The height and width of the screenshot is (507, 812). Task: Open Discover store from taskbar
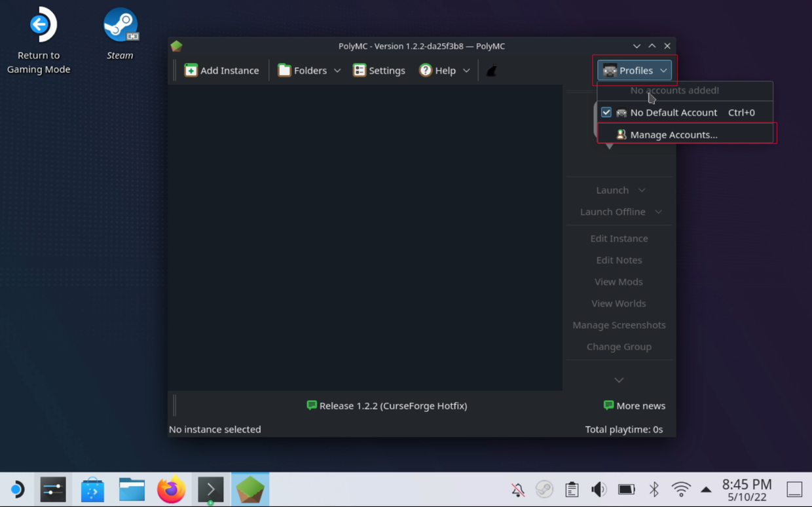click(x=92, y=489)
